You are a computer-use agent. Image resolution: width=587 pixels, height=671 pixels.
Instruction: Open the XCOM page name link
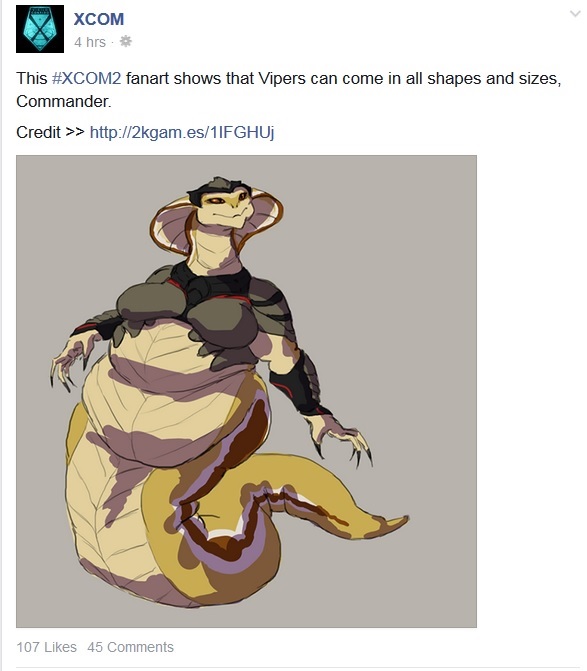[99, 19]
